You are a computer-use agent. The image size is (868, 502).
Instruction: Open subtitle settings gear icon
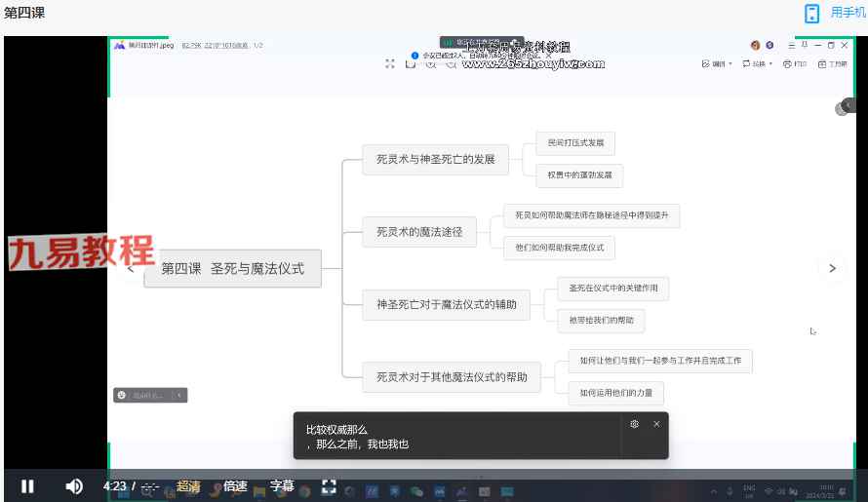635,424
